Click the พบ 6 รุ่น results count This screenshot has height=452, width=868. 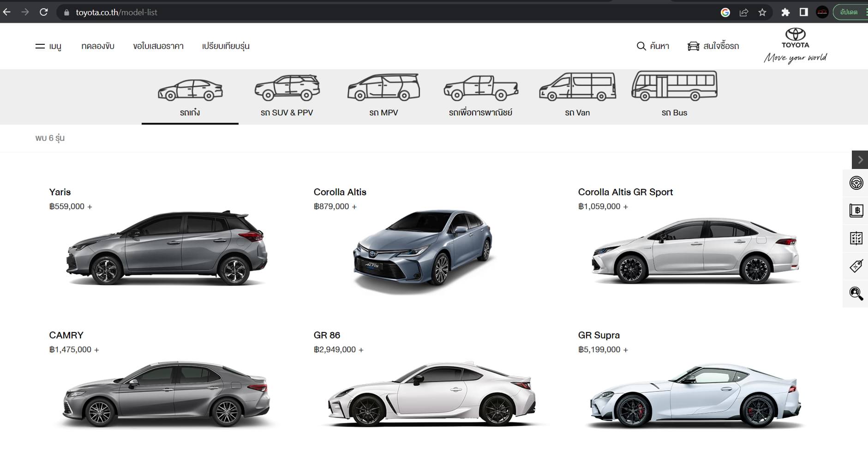(x=50, y=138)
